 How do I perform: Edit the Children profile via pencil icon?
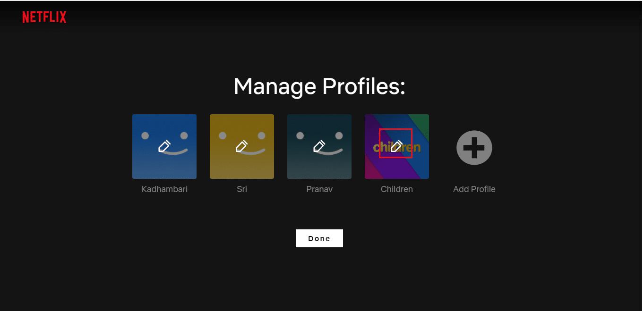click(396, 146)
